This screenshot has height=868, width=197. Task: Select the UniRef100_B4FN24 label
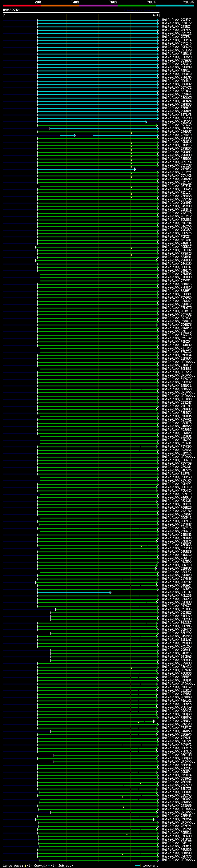pos(176,101)
